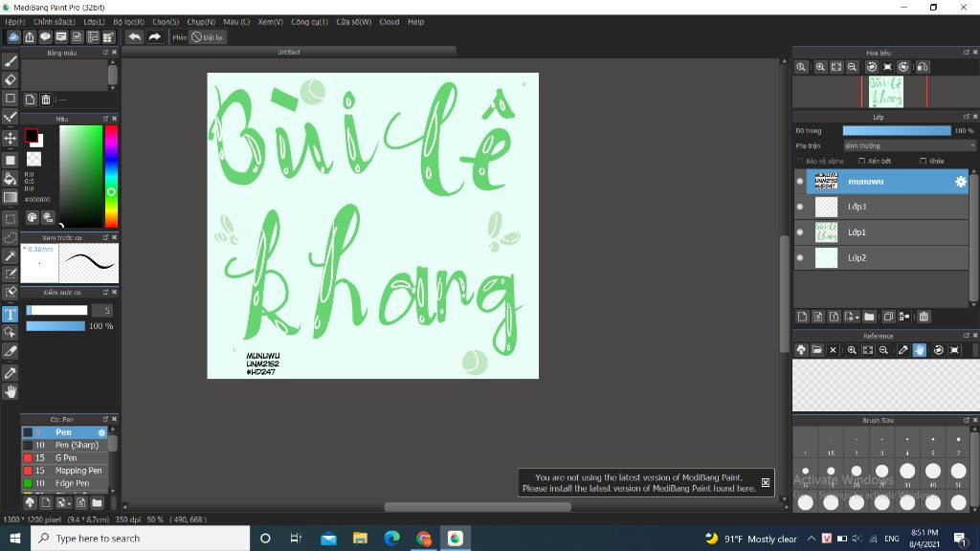Open the Bộ lọc(R) menu
The image size is (980, 551).
pos(129,22)
